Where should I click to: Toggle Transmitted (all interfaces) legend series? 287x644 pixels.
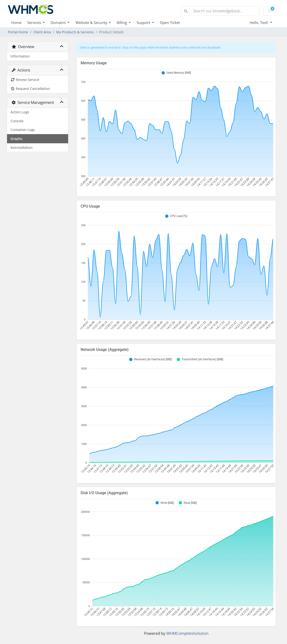click(x=200, y=359)
